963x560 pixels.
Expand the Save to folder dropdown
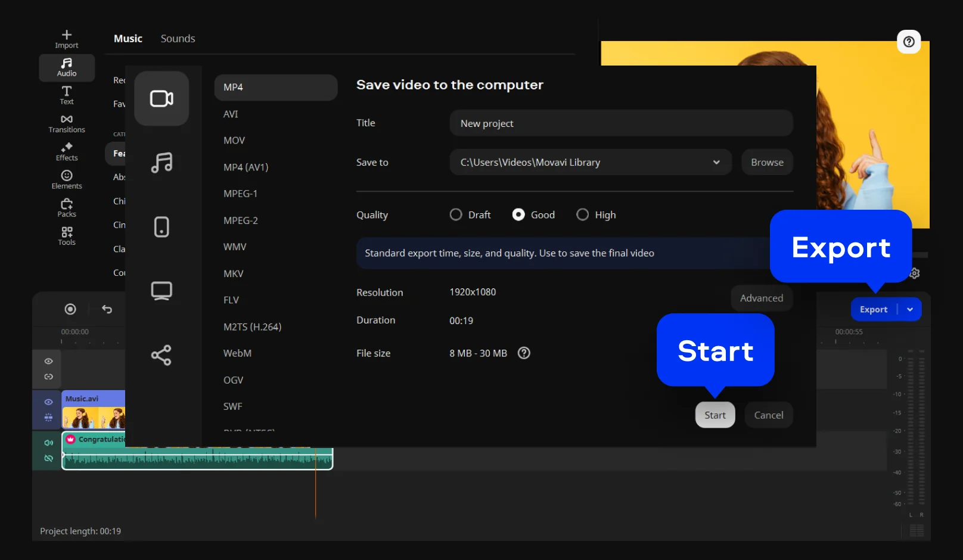point(716,162)
